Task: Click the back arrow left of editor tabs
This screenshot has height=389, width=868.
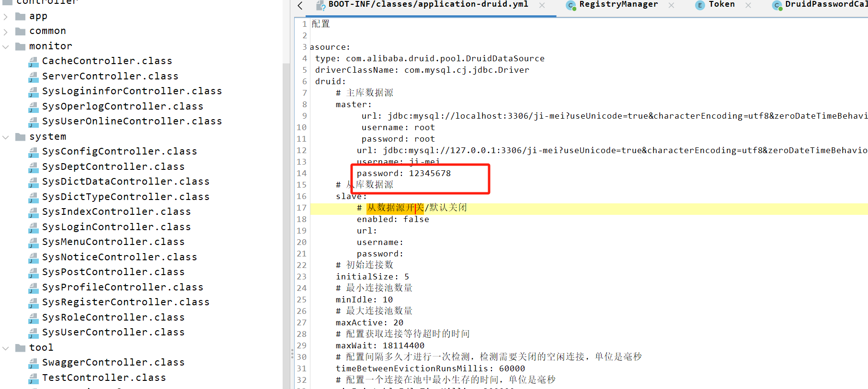Action: (300, 6)
